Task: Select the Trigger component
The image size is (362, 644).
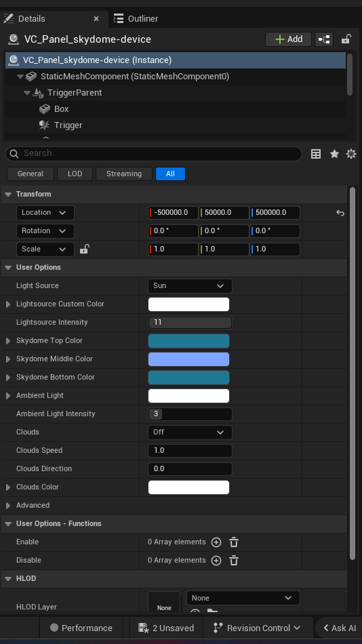Action: (x=68, y=125)
